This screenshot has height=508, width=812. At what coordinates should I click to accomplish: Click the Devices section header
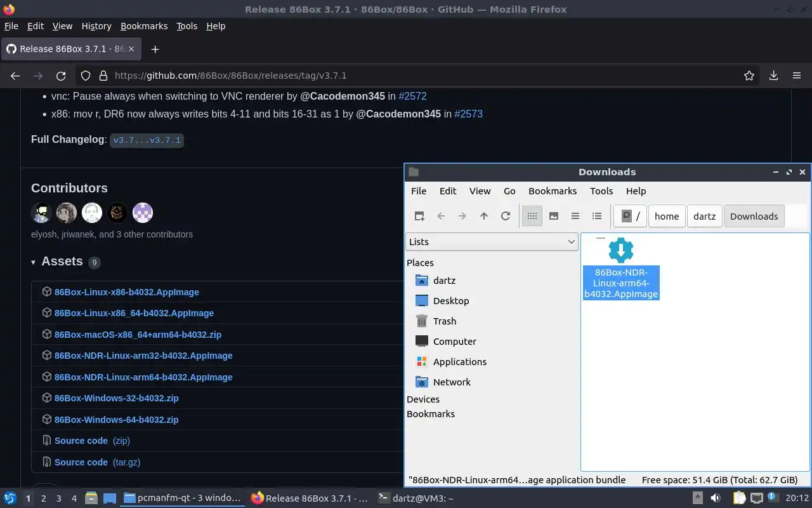tap(423, 399)
